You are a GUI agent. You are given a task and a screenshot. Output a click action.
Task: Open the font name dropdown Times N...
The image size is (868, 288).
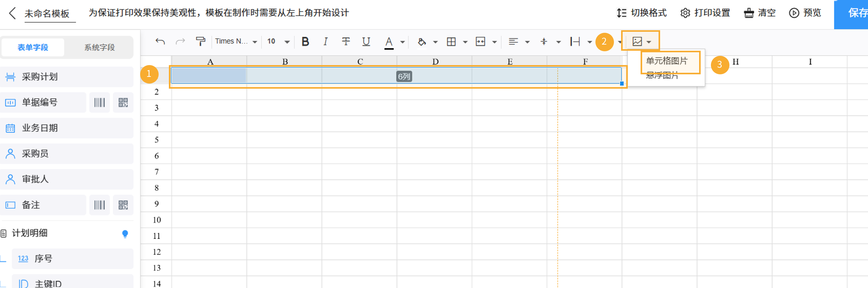(x=236, y=42)
